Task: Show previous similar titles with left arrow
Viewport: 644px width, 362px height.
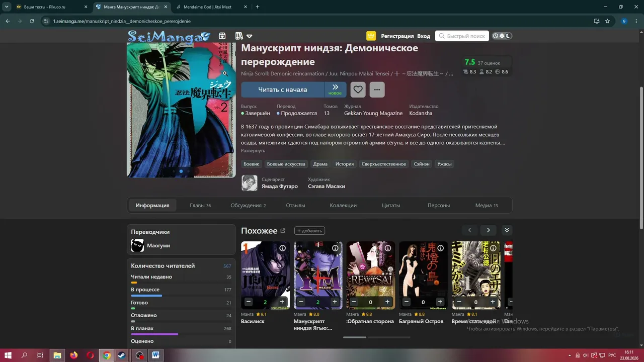Action: click(469, 230)
